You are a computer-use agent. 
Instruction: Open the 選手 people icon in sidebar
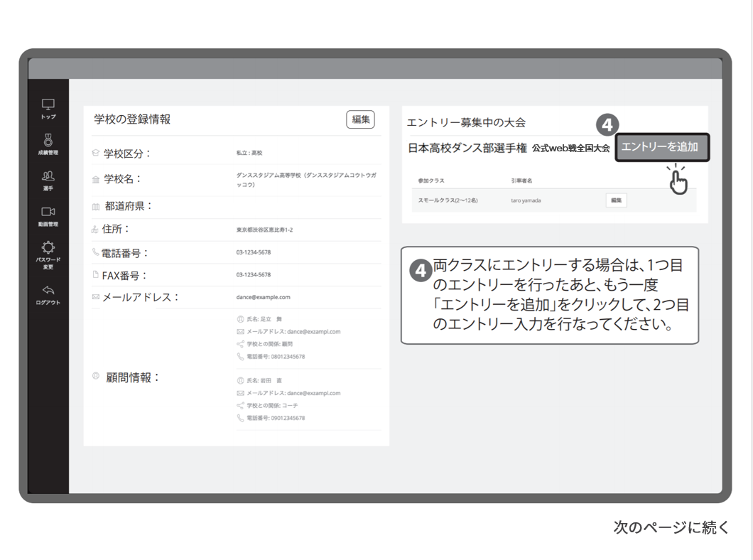pyautogui.click(x=48, y=176)
